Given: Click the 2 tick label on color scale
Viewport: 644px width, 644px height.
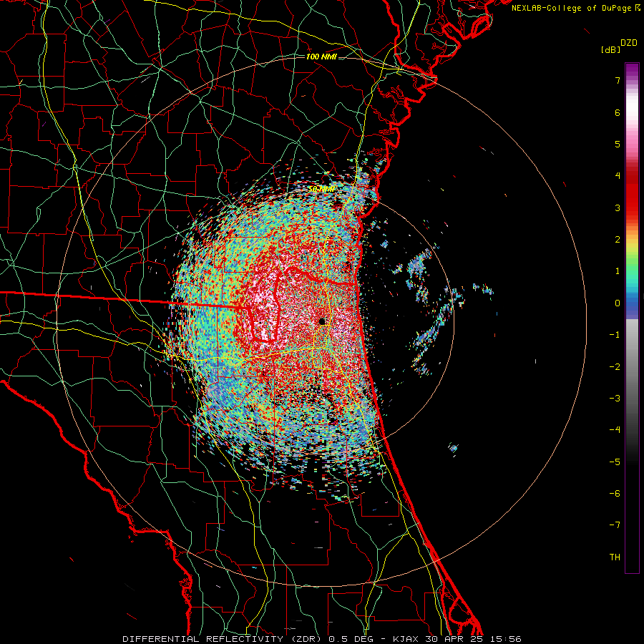Looking at the screenshot, I should (618, 240).
